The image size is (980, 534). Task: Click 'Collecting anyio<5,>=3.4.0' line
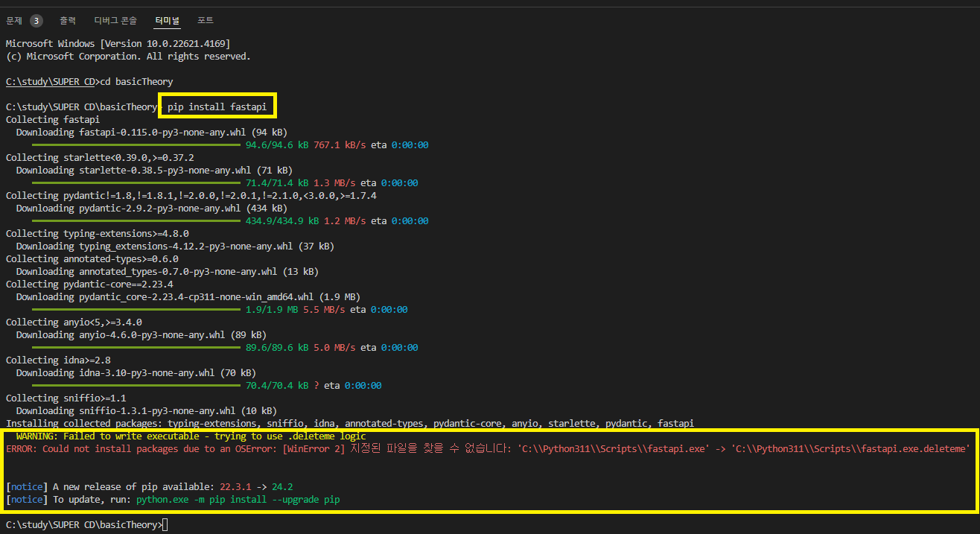click(x=74, y=322)
